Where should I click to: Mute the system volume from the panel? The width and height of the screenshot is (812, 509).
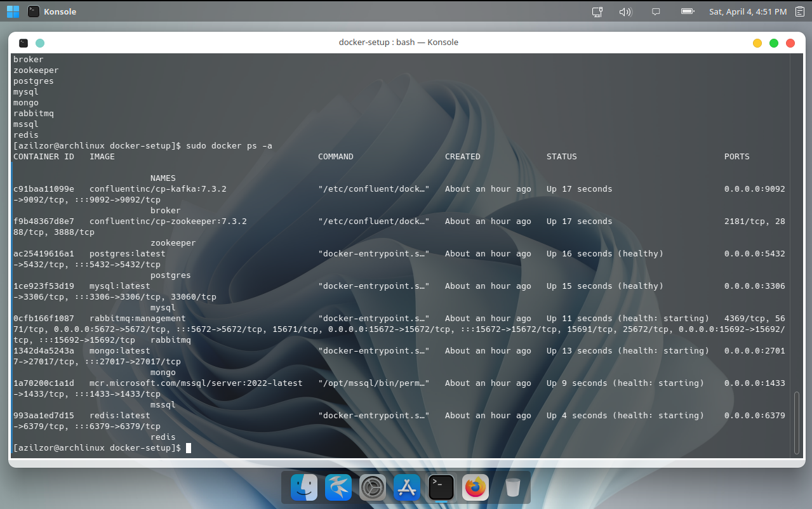[625, 11]
